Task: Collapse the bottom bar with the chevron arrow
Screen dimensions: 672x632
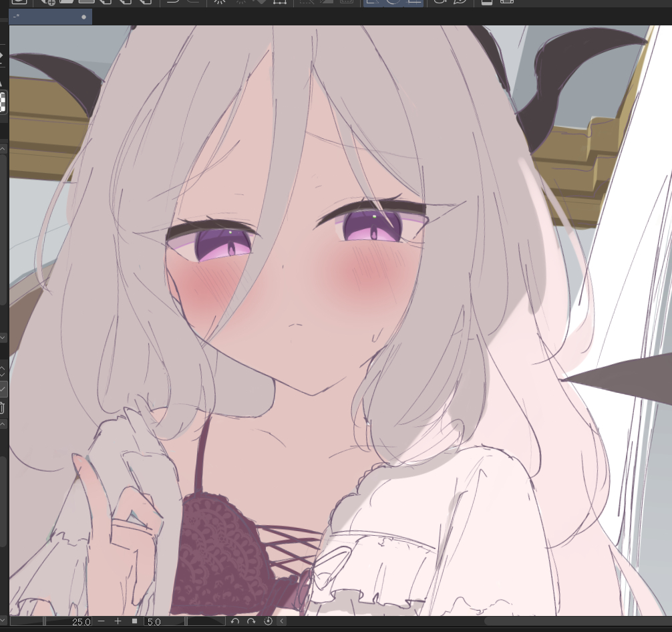Action: tap(282, 621)
